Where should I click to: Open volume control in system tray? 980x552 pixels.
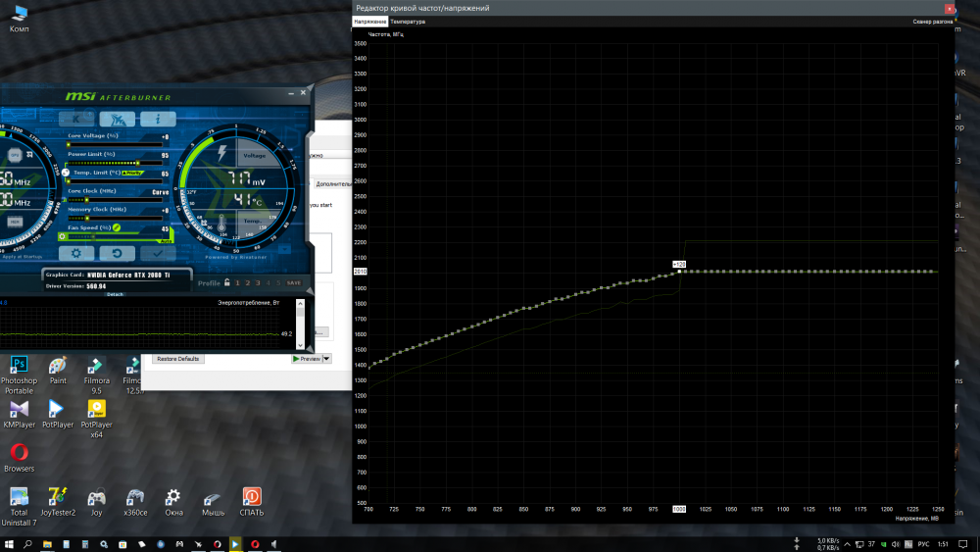(x=896, y=544)
